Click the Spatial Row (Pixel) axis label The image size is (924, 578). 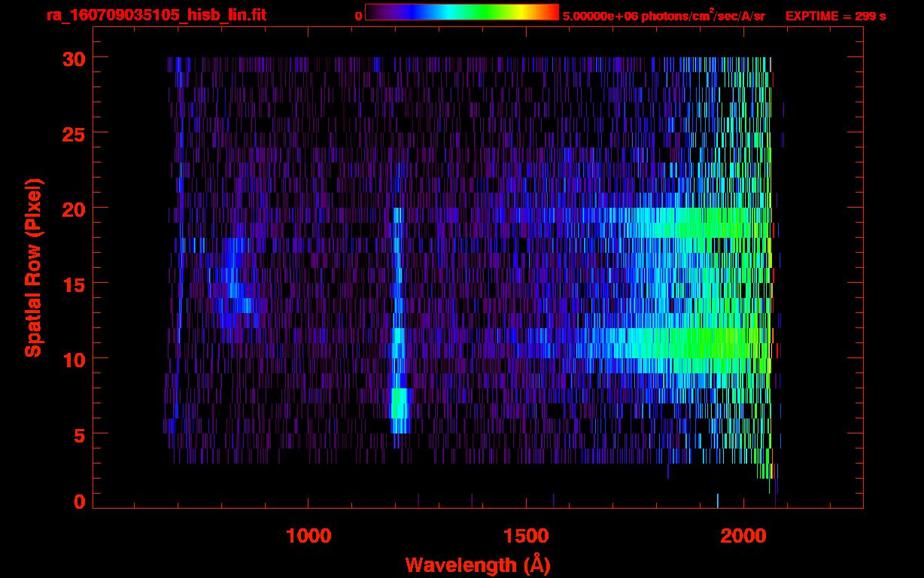click(33, 268)
